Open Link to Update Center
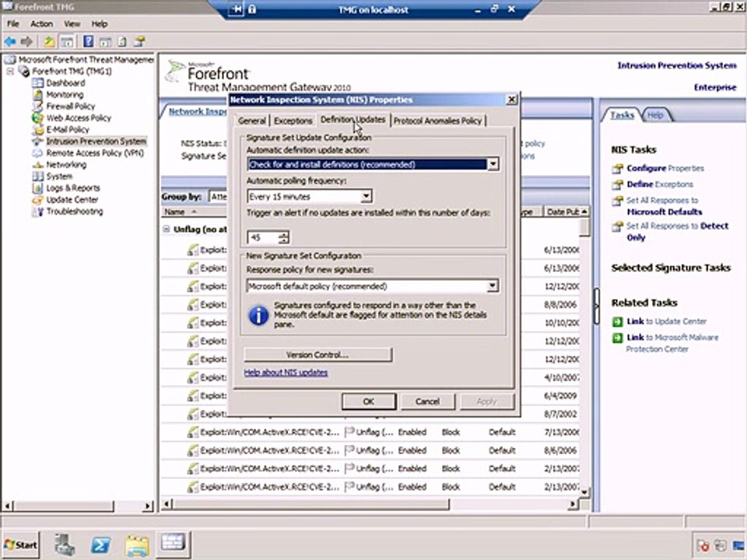 click(667, 321)
